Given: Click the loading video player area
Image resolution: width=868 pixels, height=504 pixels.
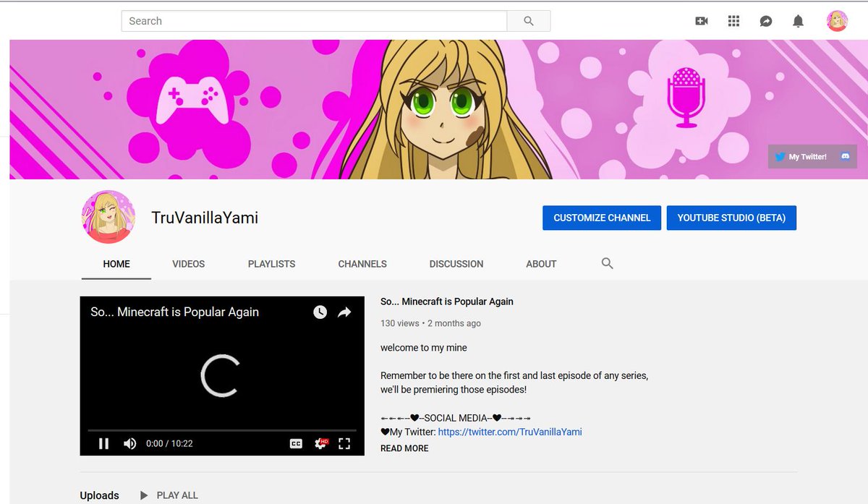Looking at the screenshot, I should tap(221, 375).
